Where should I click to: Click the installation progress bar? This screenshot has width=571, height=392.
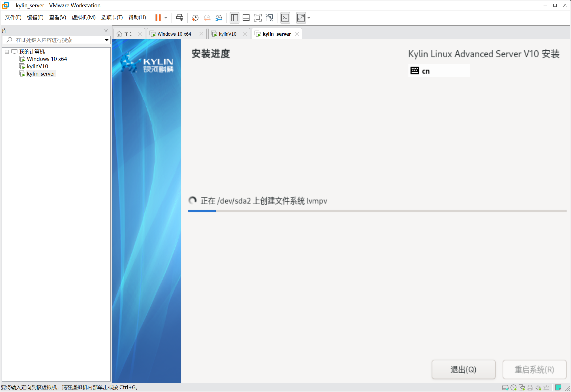pyautogui.click(x=377, y=211)
